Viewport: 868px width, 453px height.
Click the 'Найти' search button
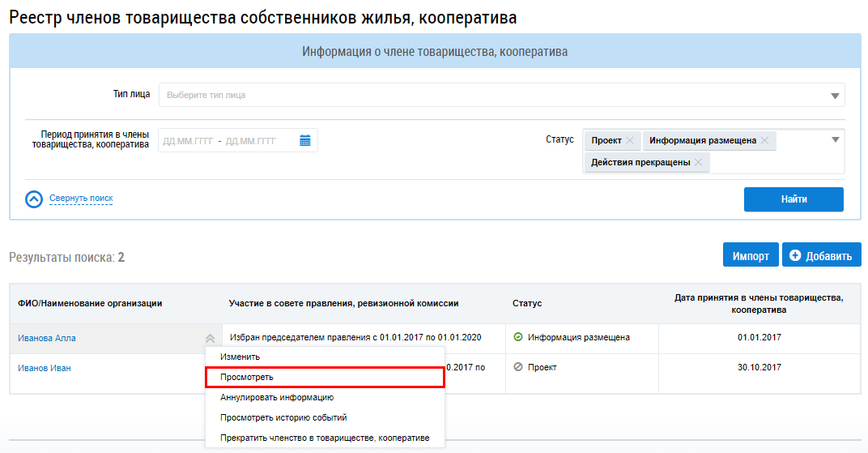794,199
